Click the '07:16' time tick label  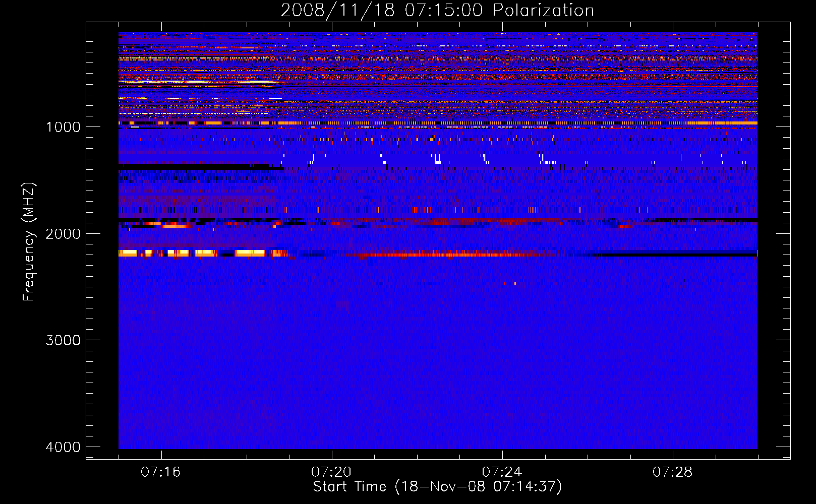[161, 472]
